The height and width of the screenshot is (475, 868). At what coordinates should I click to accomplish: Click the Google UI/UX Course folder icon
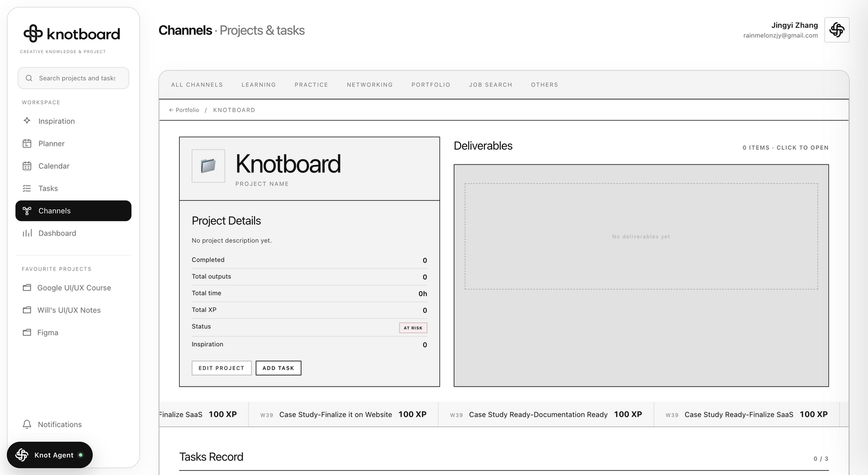27,288
